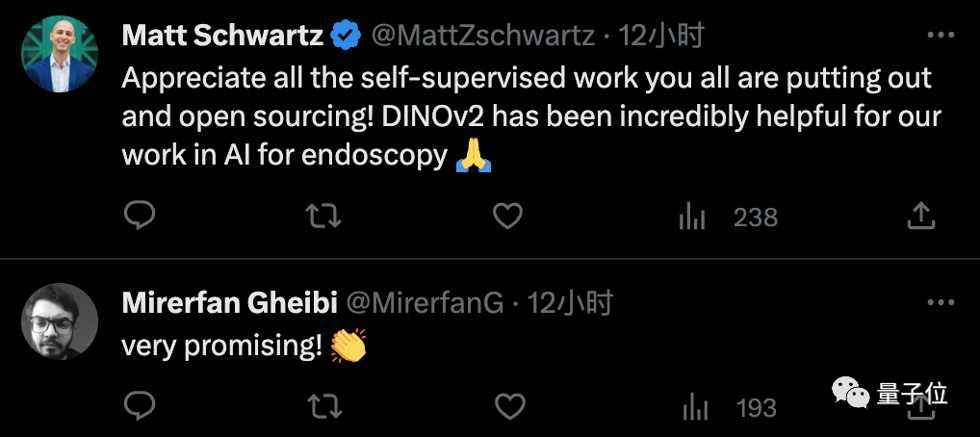Visit @MattZschwartz handle link
Screen dimensions: 980x437
(482, 37)
